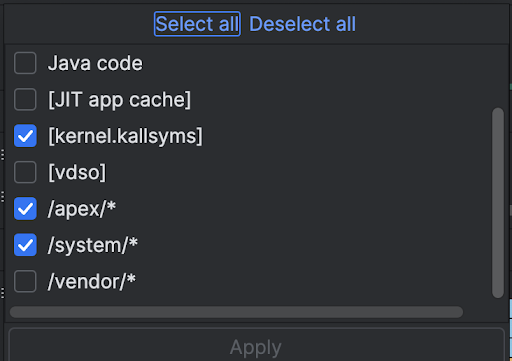Uncheck the /apex/* checkbox
The width and height of the screenshot is (512, 361).
pyautogui.click(x=25, y=209)
